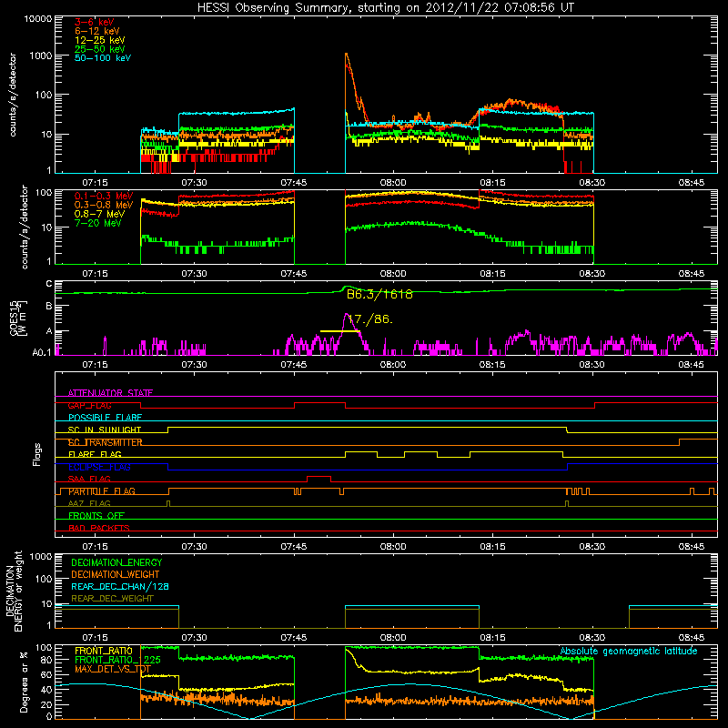This screenshot has width=728, height=728.
Task: Select the FRONTS_OFF flag label
Action: 96,516
